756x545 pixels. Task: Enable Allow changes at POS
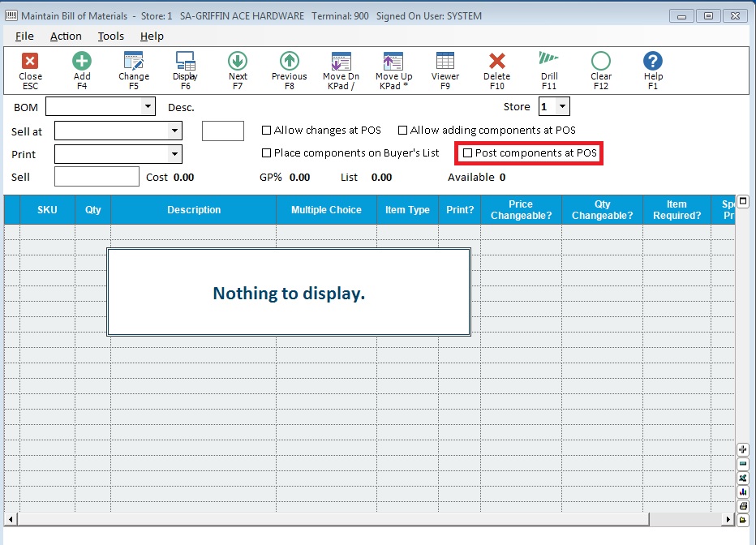(x=266, y=130)
